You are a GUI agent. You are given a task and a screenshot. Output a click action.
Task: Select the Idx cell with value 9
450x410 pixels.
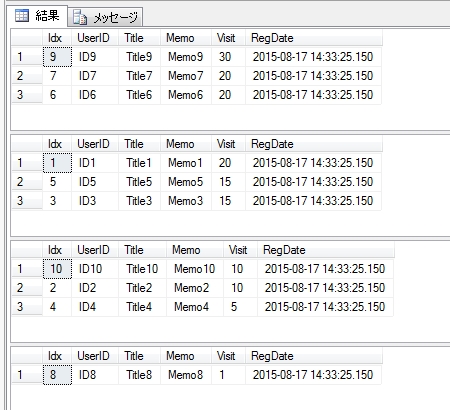point(57,57)
